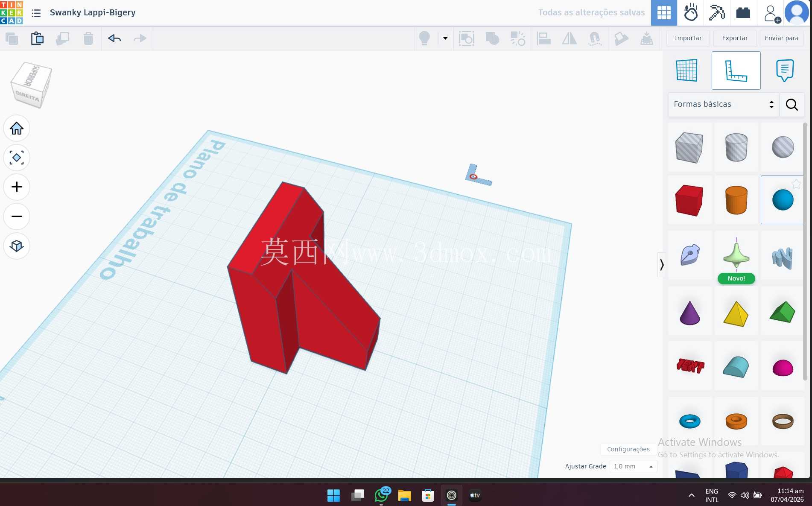Click the Redo arrow
Screen dimensions: 812x506
tap(140, 38)
